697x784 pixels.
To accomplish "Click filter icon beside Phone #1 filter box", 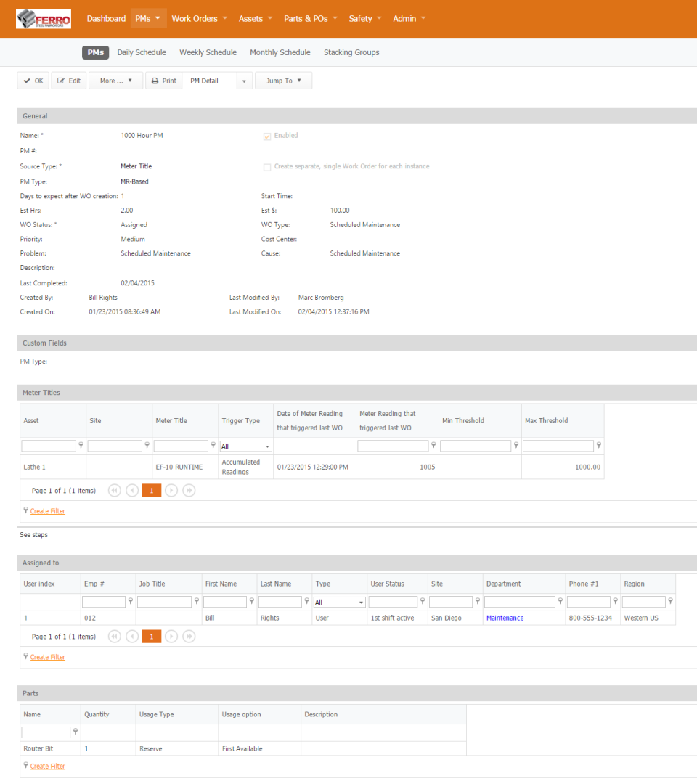I will tap(615, 601).
